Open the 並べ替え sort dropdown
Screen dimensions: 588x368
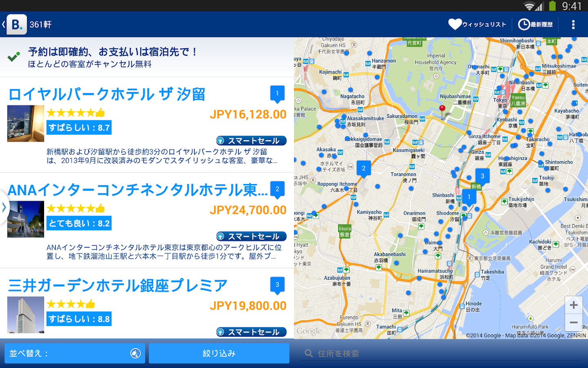(75, 353)
